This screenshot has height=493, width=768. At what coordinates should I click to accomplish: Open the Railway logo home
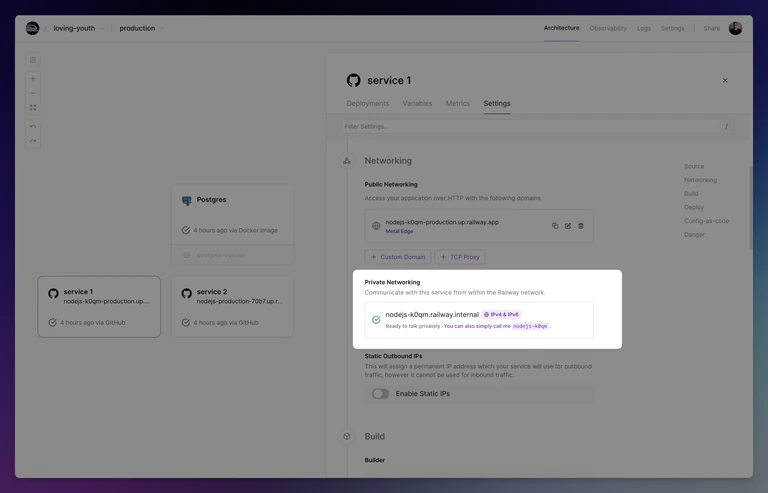(x=32, y=28)
